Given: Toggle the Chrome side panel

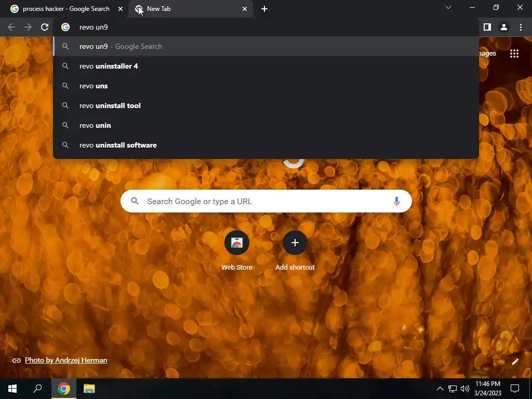Looking at the screenshot, I should tap(487, 27).
